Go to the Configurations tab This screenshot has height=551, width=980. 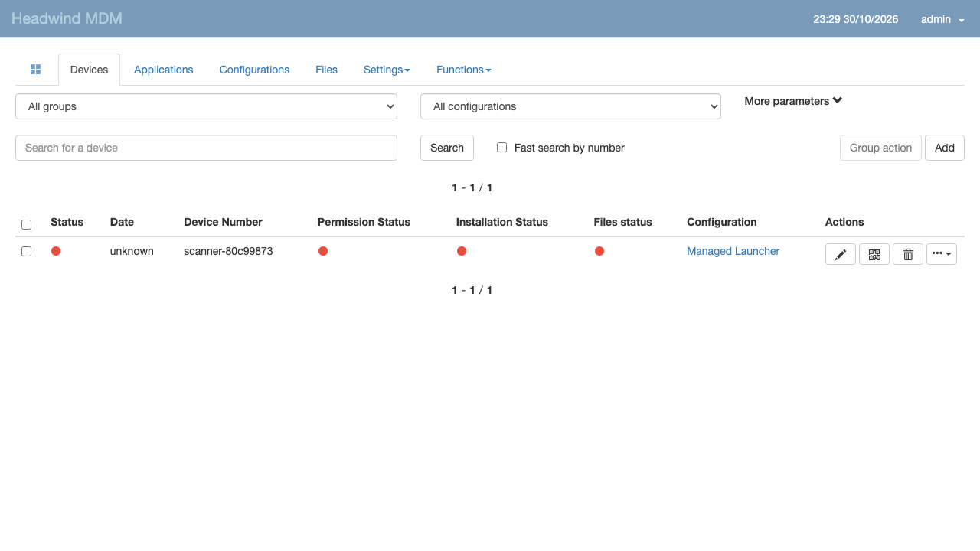pyautogui.click(x=254, y=70)
